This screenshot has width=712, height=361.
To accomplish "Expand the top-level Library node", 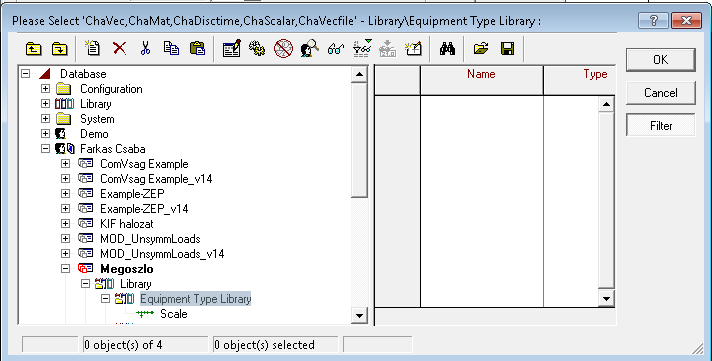I will click(45, 104).
